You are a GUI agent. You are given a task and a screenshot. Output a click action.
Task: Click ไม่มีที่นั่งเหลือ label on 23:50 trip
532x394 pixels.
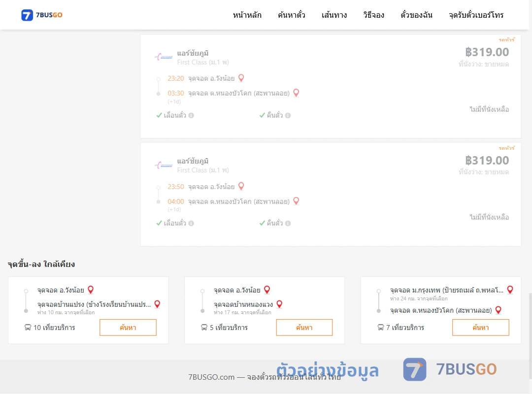[489, 217]
